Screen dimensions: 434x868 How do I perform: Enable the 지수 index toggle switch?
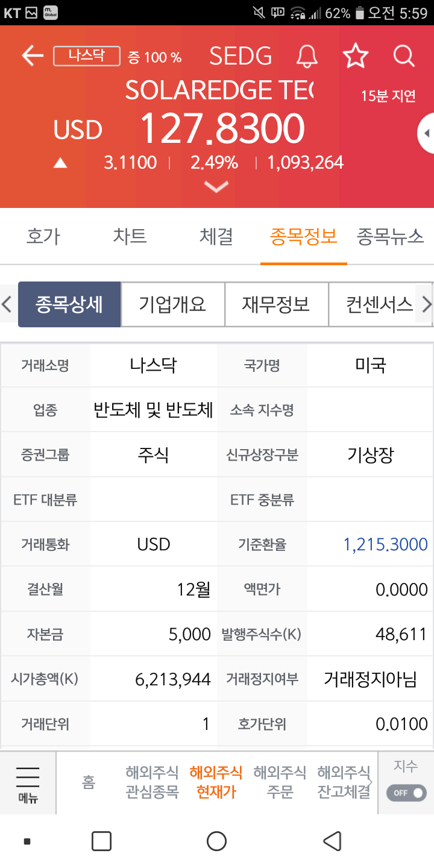pyautogui.click(x=405, y=793)
